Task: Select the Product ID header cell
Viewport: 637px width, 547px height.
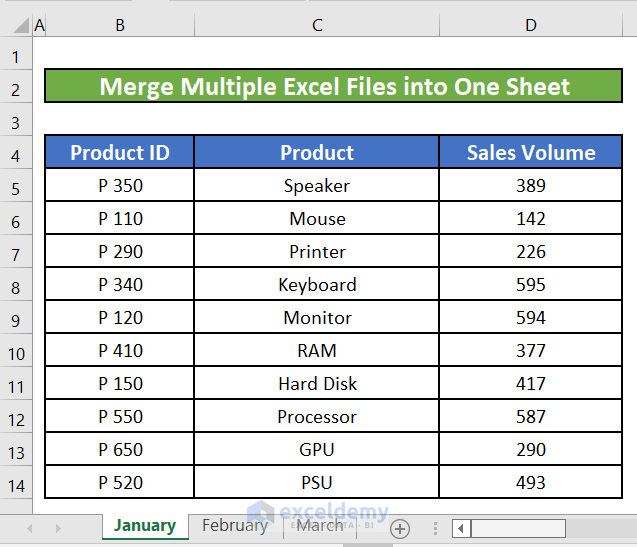Action: click(120, 153)
